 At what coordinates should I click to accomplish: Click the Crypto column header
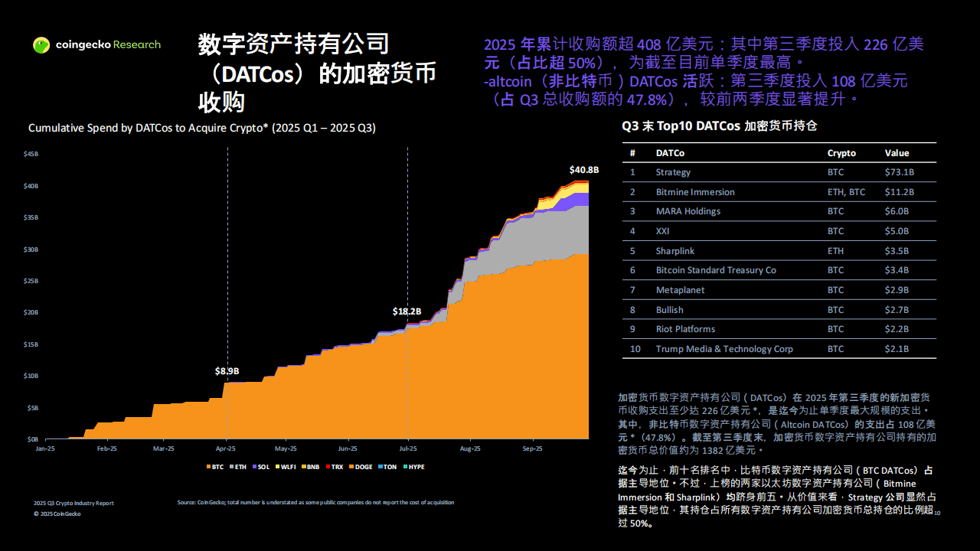(x=841, y=153)
